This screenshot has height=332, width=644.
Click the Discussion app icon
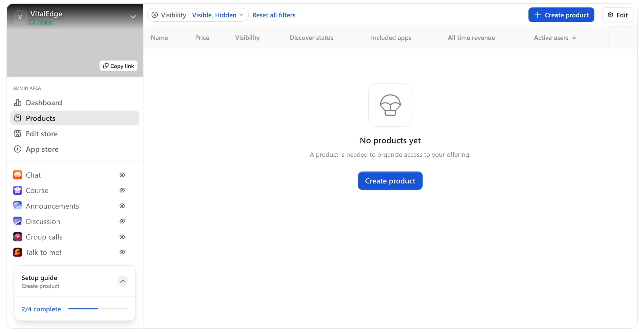(17, 221)
